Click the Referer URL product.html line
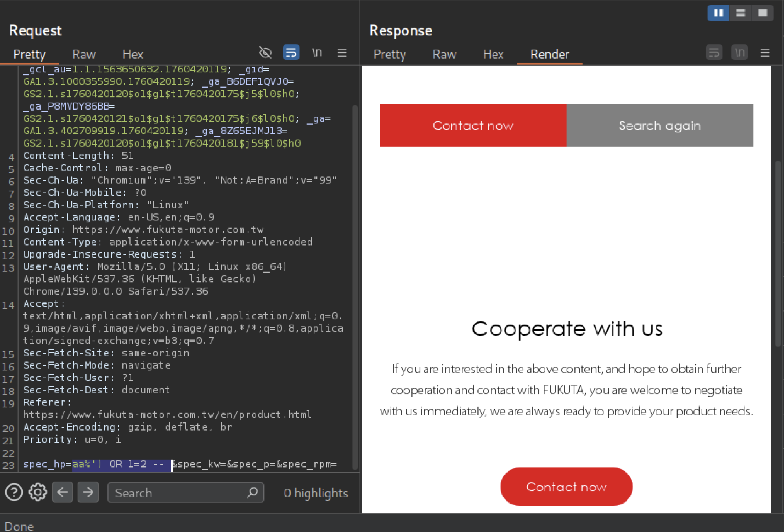 click(x=167, y=414)
